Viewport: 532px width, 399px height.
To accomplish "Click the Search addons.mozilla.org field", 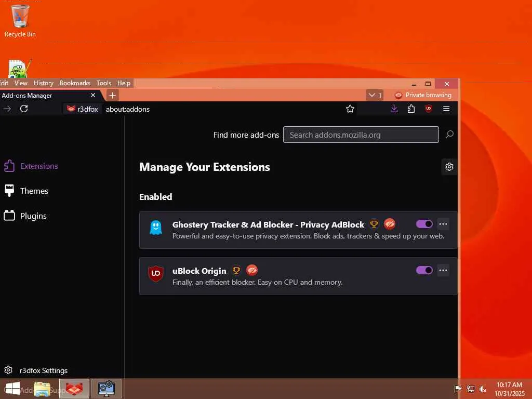I will pyautogui.click(x=361, y=135).
